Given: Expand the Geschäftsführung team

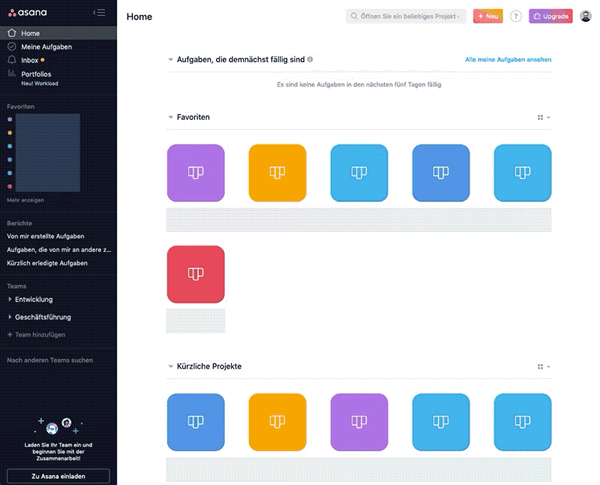Looking at the screenshot, I should point(10,316).
